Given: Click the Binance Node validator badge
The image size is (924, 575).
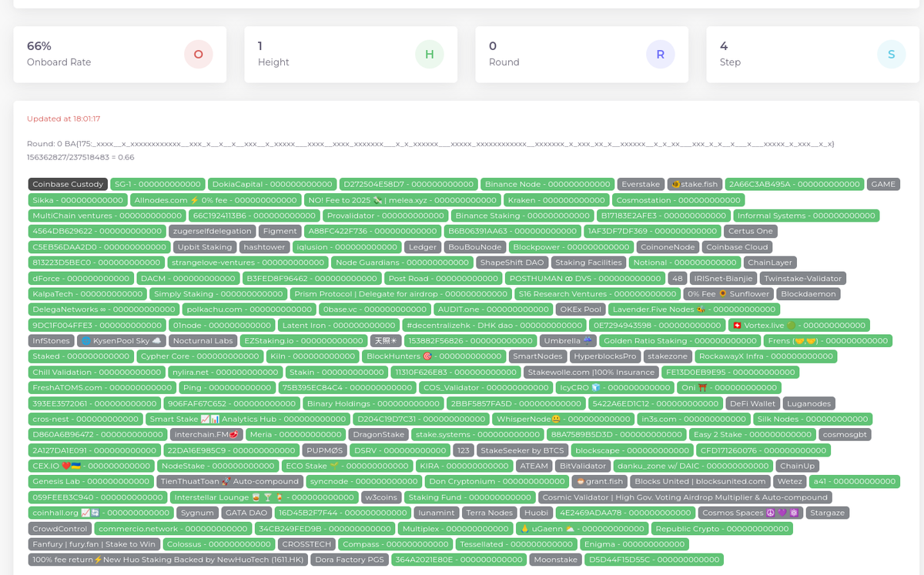Looking at the screenshot, I should click(547, 184).
